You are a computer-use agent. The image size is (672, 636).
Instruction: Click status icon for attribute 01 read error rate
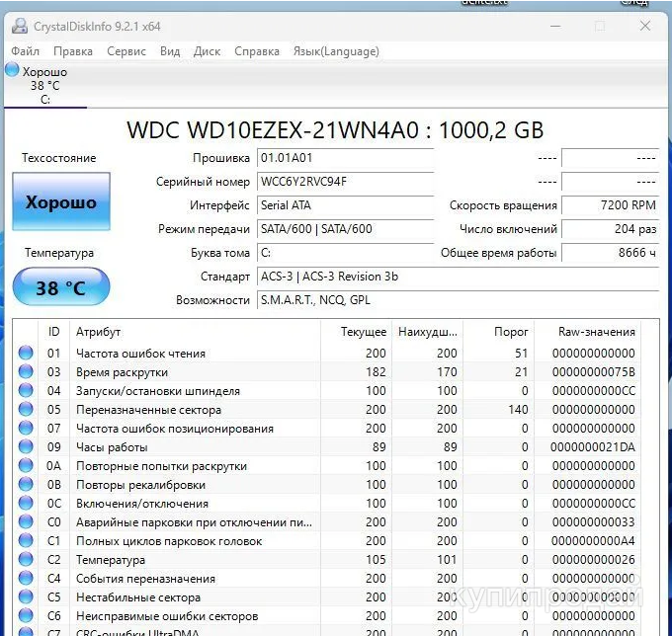26,354
